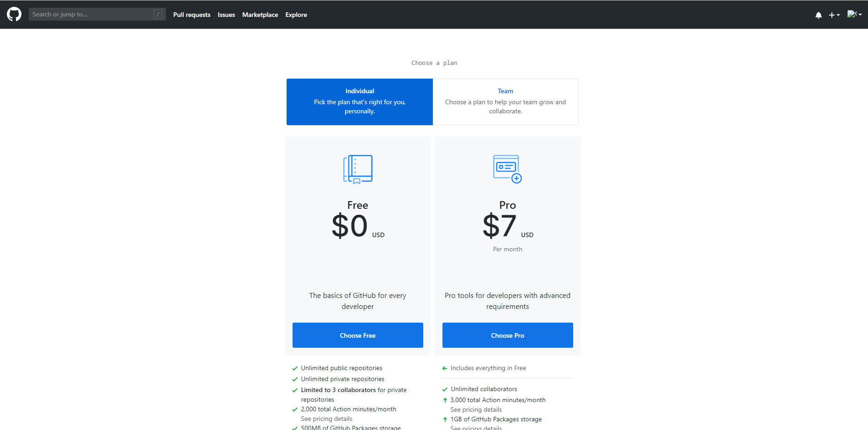Expand the plus create-new menu
Screen dimensions: 868x430
click(x=834, y=15)
